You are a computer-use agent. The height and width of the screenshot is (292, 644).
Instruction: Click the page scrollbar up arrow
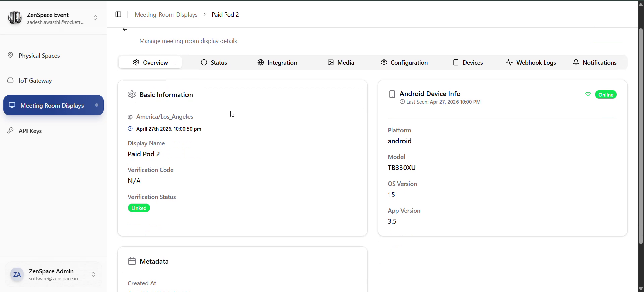[640, 4]
